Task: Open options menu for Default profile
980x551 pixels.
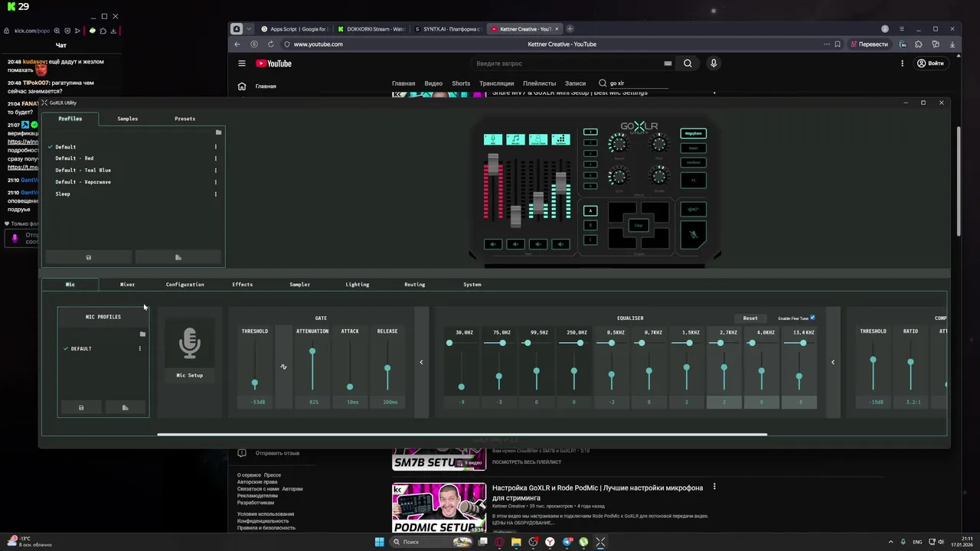Action: click(x=215, y=147)
